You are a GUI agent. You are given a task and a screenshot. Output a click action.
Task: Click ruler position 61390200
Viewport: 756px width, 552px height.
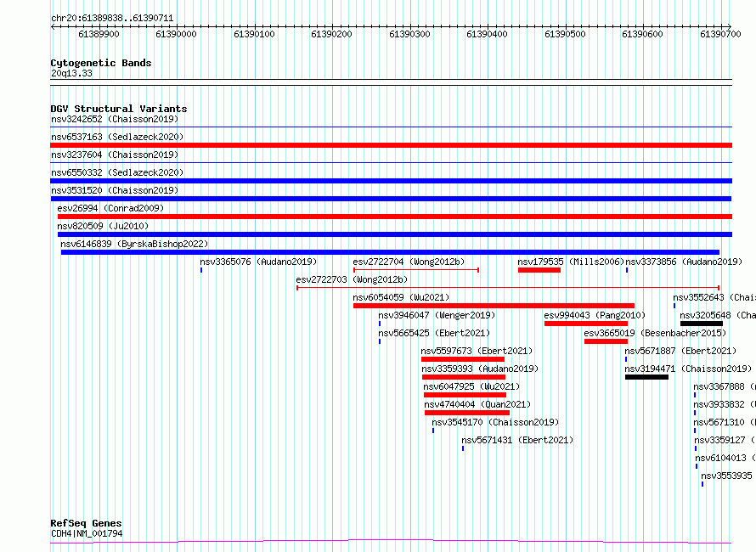tap(332, 34)
